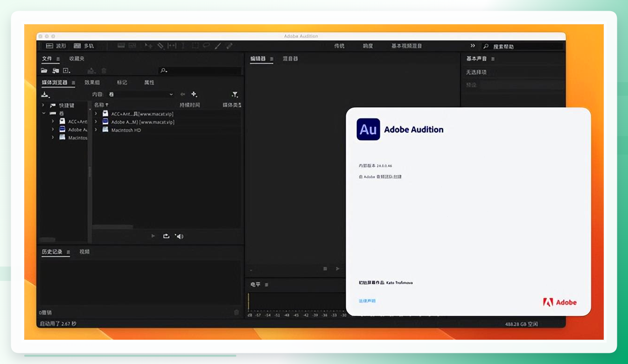Image resolution: width=628 pixels, height=364 pixels.
Task: Click the Open File folder icon
Action: tap(44, 70)
